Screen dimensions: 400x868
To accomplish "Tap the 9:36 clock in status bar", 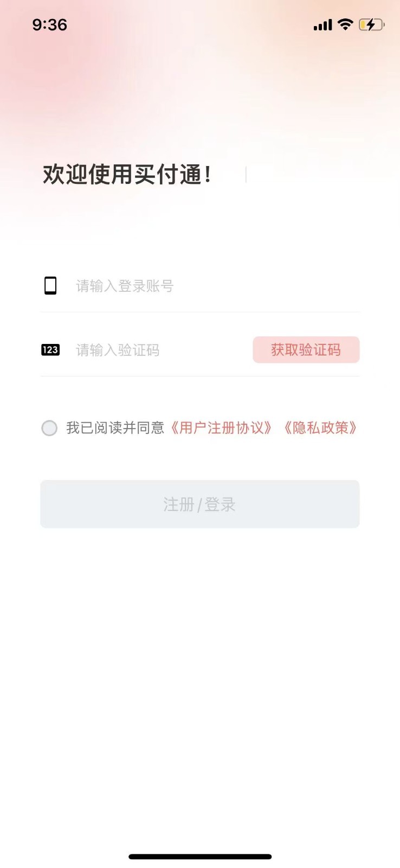I will pyautogui.click(x=49, y=25).
